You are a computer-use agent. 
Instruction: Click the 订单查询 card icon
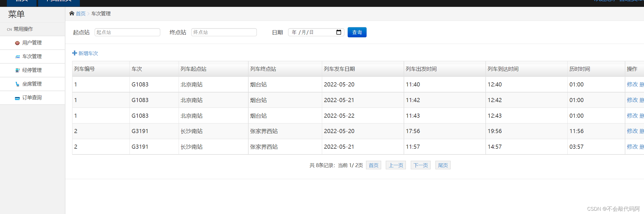click(x=17, y=98)
